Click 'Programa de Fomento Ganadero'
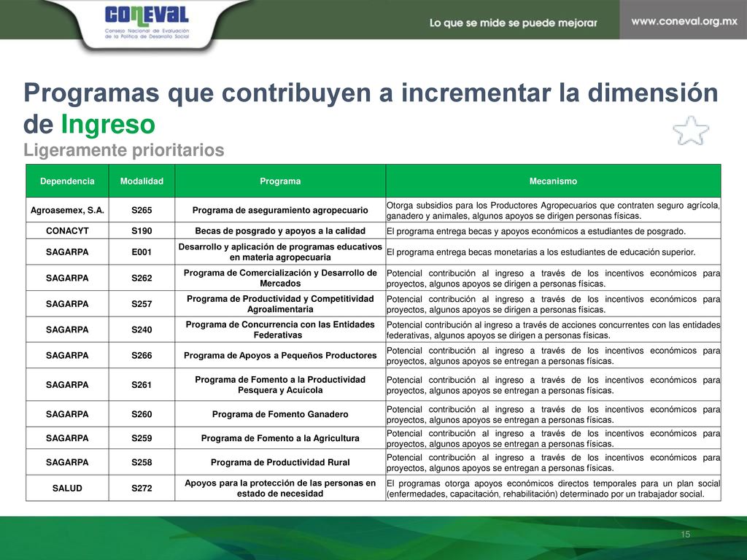Image resolution: width=747 pixels, height=560 pixels. (x=280, y=414)
